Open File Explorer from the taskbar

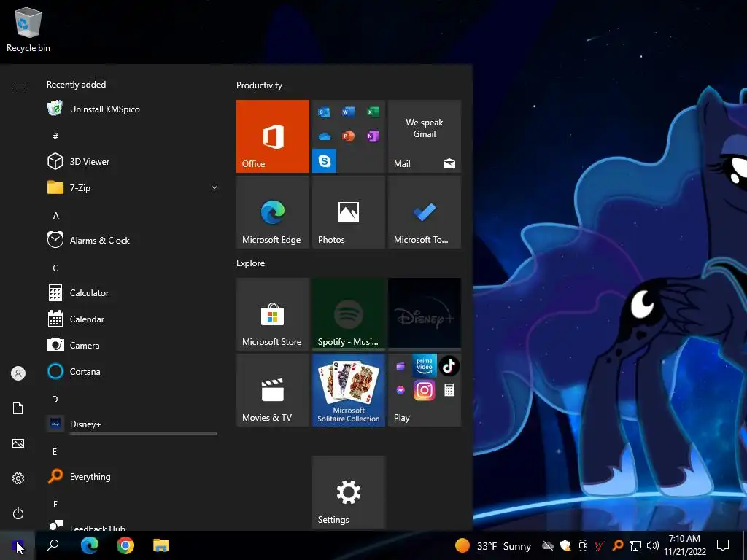161,545
